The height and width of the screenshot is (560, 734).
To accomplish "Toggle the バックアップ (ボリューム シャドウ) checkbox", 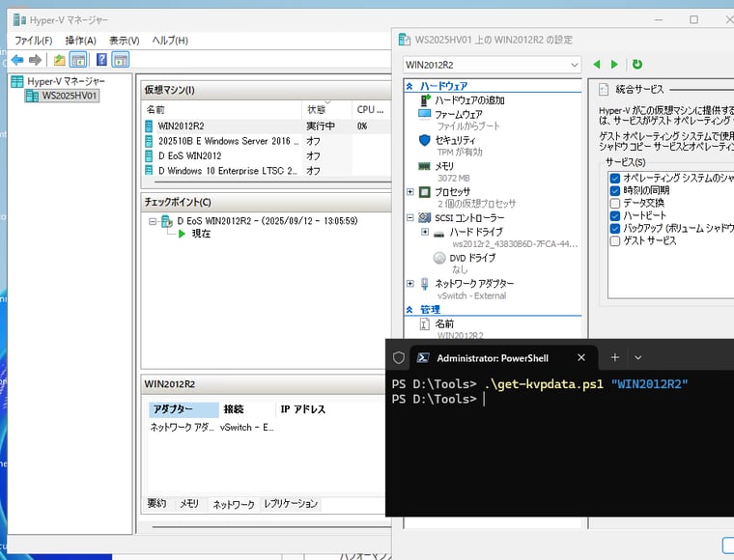I will pyautogui.click(x=615, y=228).
